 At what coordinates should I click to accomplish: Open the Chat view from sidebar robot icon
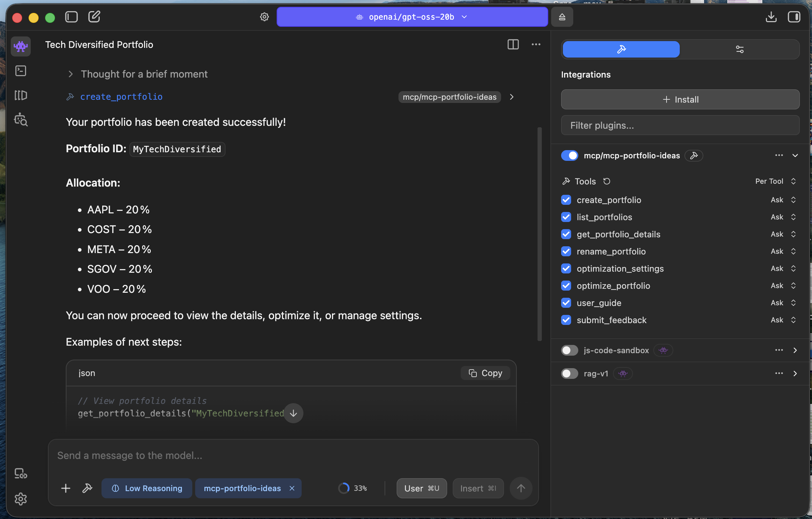point(21,46)
